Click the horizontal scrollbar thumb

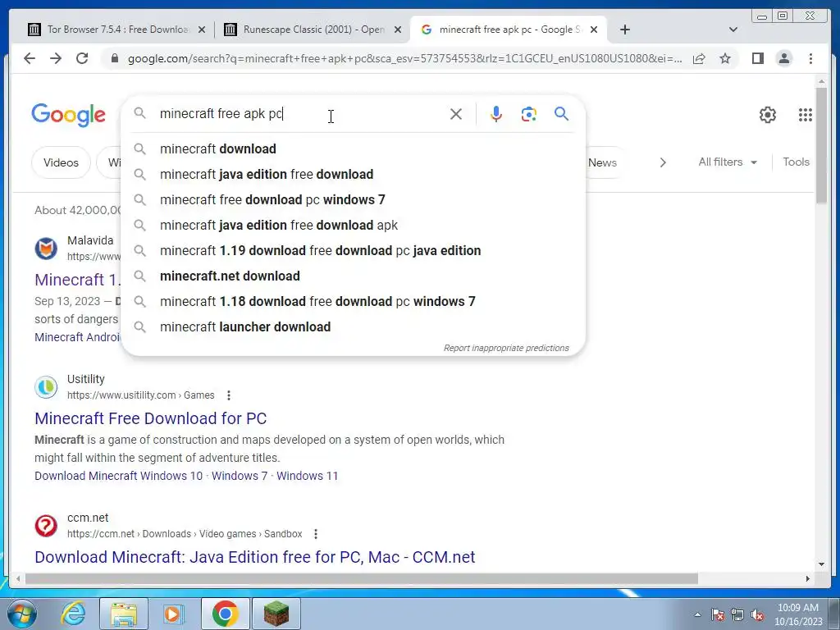pyautogui.click(x=362, y=578)
